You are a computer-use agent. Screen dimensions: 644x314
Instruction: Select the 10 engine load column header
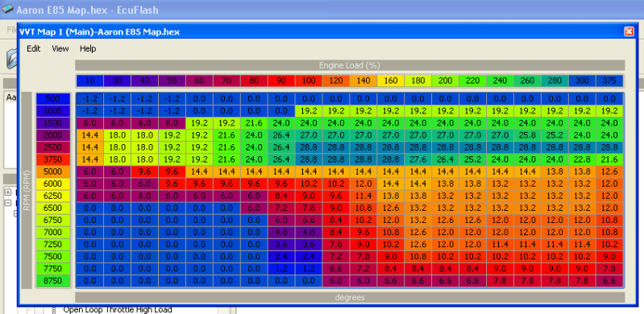click(90, 81)
